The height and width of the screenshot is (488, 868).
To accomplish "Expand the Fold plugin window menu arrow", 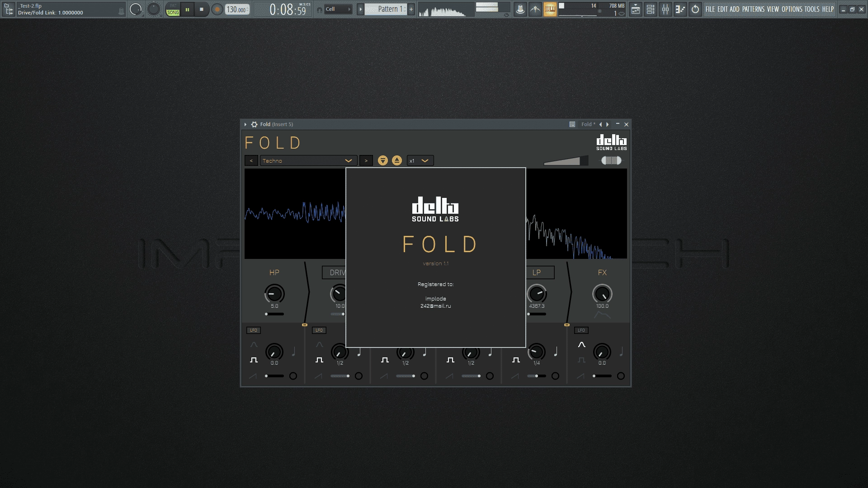I will tap(245, 124).
